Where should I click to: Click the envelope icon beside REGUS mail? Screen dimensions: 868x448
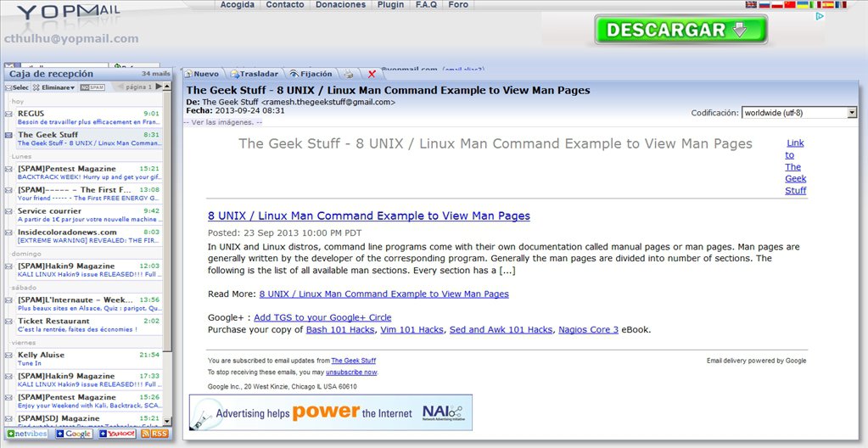8,114
